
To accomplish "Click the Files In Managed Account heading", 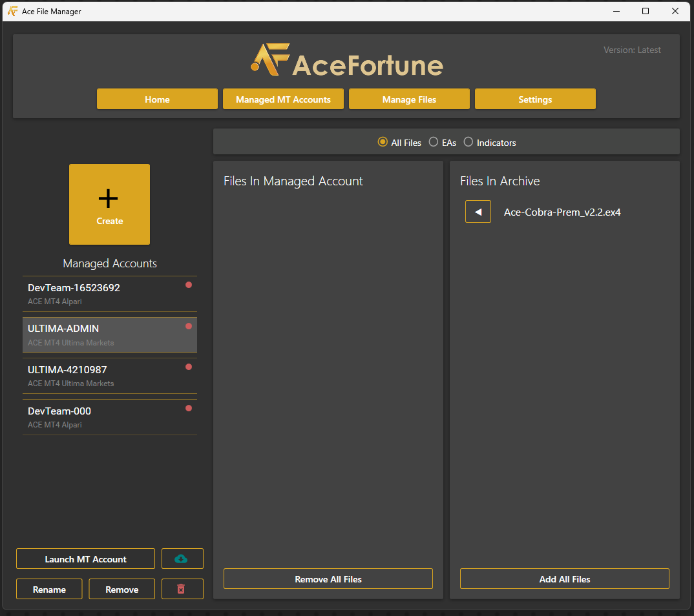I will click(x=293, y=181).
